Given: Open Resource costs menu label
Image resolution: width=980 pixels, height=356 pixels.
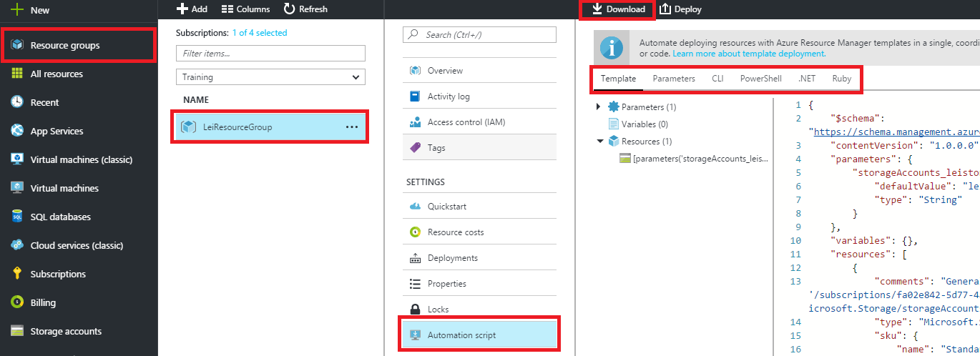Looking at the screenshot, I should [x=456, y=232].
